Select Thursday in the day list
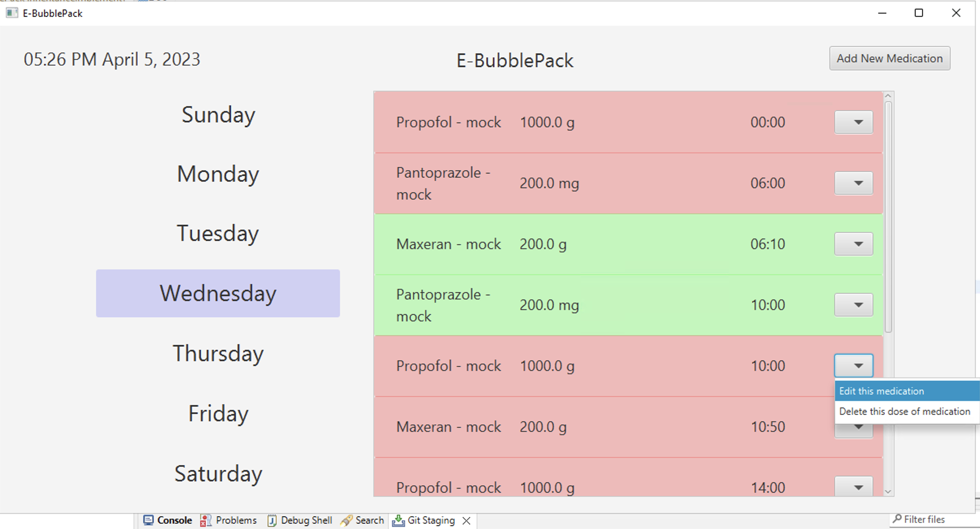980x529 pixels. (218, 353)
